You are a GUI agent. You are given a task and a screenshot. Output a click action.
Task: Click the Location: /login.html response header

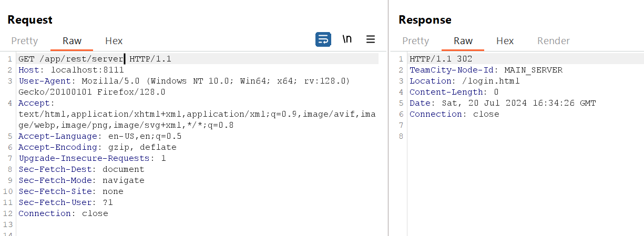[x=465, y=81]
